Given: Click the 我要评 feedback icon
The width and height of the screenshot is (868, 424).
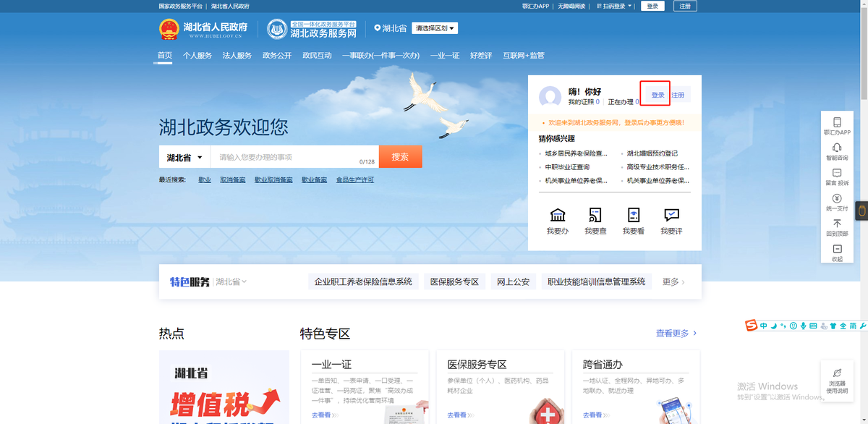Looking at the screenshot, I should point(671,215).
